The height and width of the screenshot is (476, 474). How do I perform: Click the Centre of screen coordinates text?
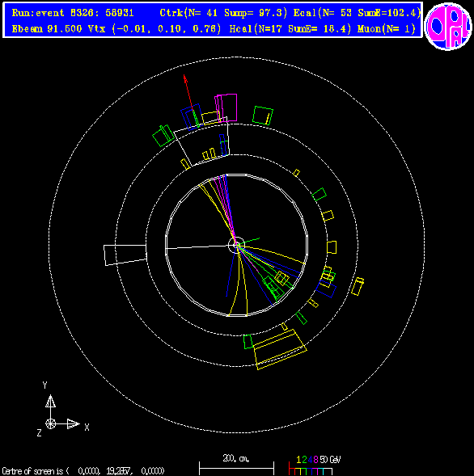83,471
